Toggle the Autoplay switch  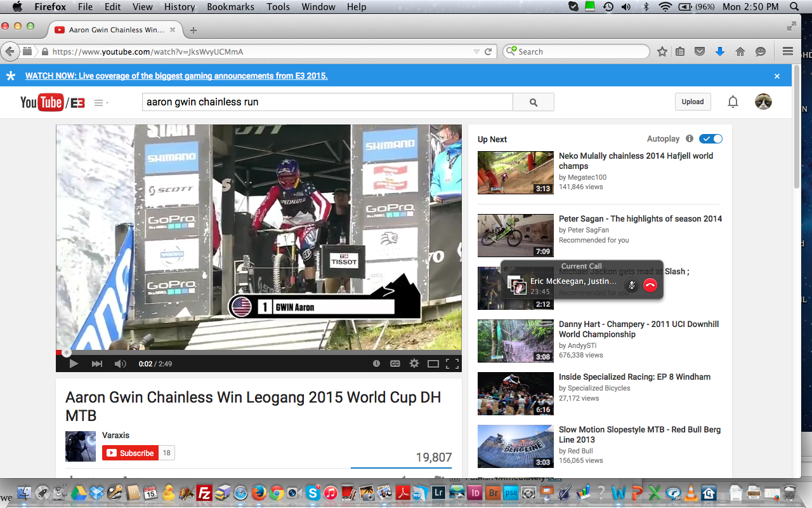[710, 139]
